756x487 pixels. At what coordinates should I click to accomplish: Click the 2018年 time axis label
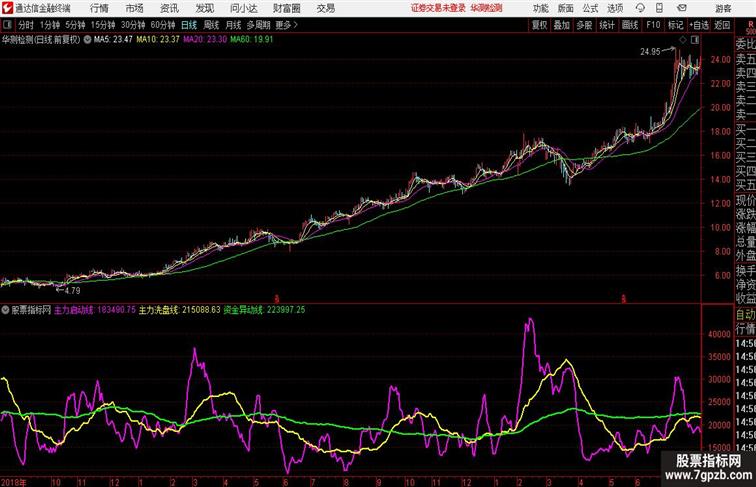[x=14, y=482]
